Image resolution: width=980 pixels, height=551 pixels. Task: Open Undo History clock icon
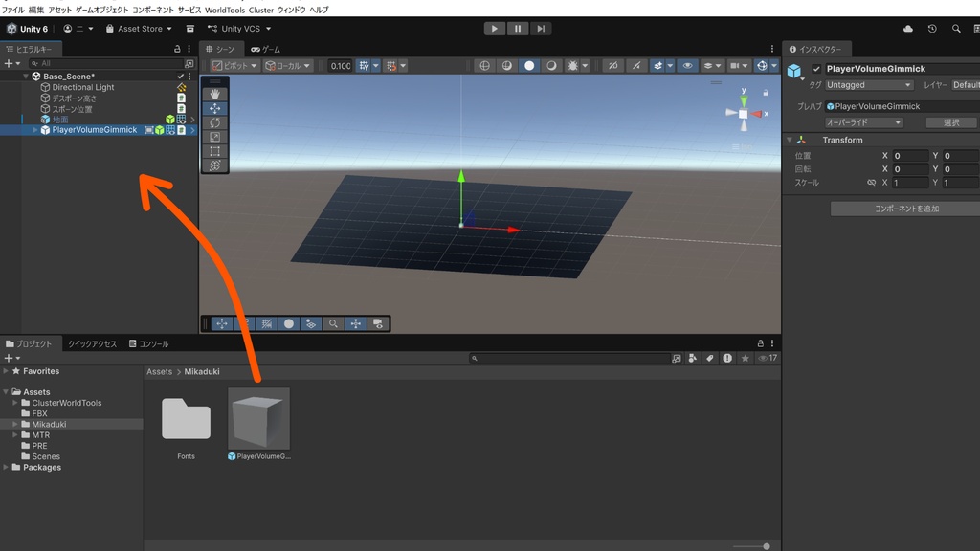(932, 29)
